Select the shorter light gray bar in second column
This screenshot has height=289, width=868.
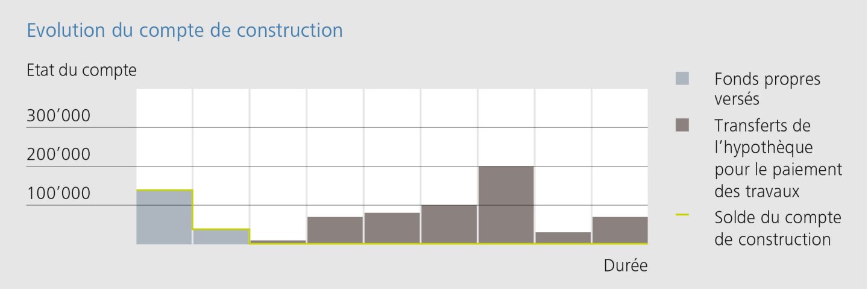(x=221, y=237)
